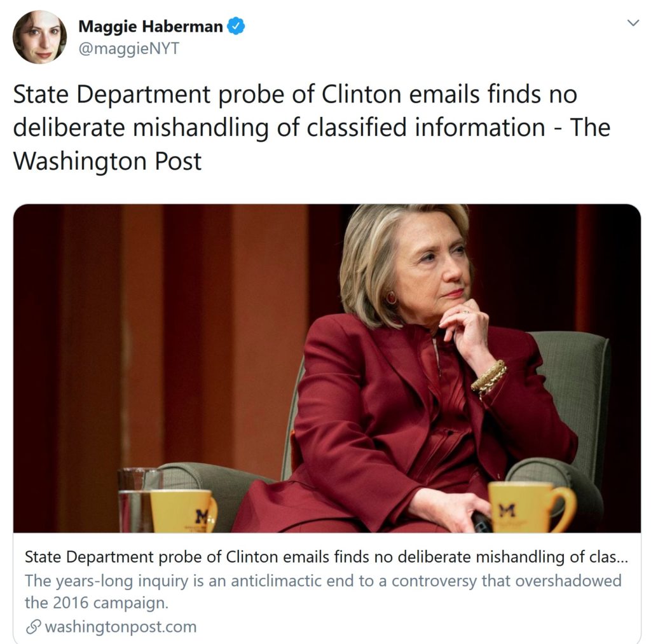651x644 pixels.
Task: Follow the washingtonpost.com domain link
Action: [120, 627]
